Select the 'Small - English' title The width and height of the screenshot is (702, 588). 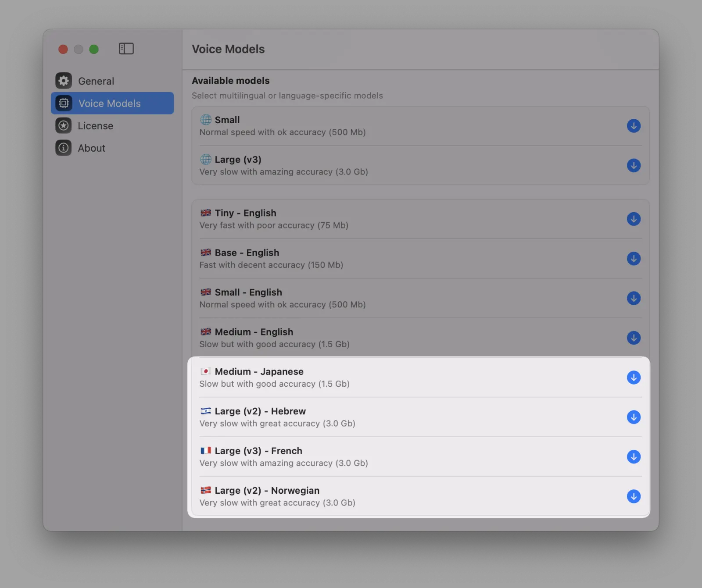pos(248,292)
